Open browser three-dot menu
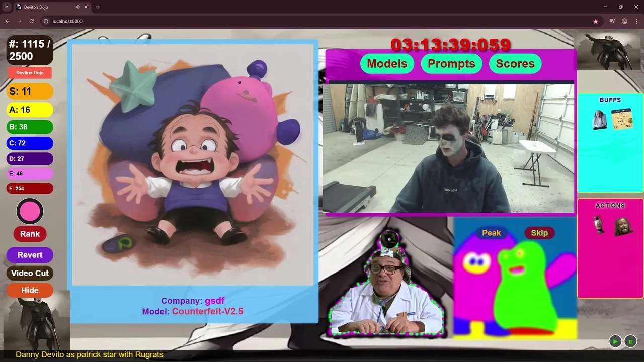The image size is (644, 362). [x=636, y=21]
